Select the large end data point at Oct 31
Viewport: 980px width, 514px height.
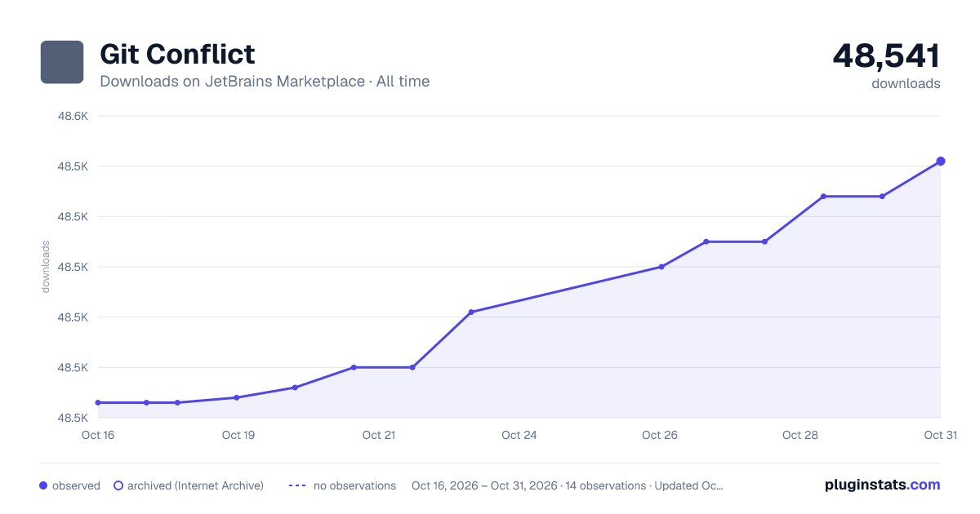[x=941, y=161]
